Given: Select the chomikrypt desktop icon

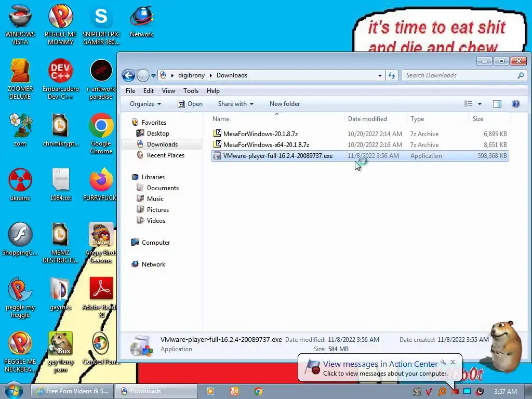Looking at the screenshot, I should 60,130.
